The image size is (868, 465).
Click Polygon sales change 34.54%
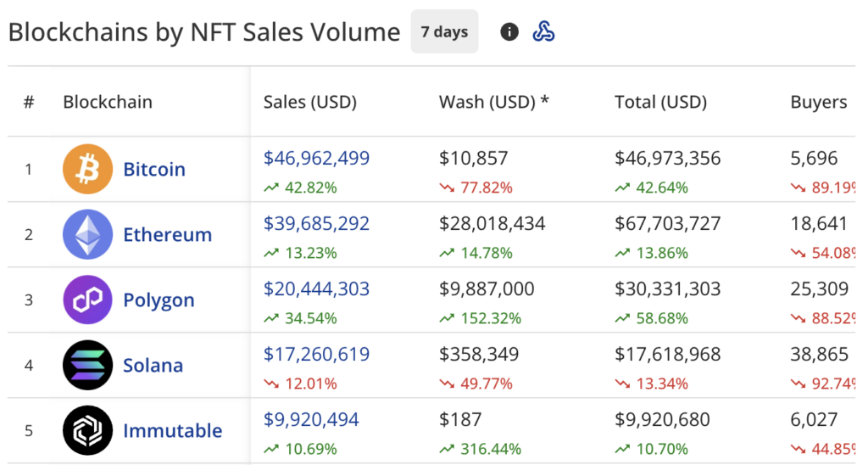point(301,319)
